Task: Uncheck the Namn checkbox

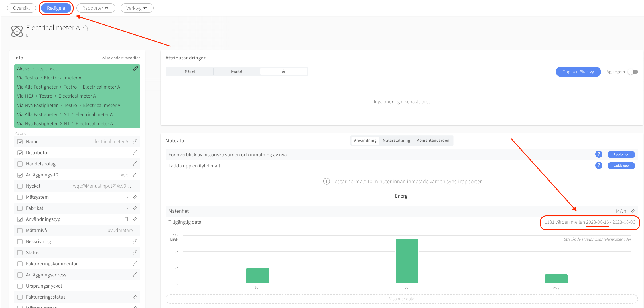Action: pos(20,142)
